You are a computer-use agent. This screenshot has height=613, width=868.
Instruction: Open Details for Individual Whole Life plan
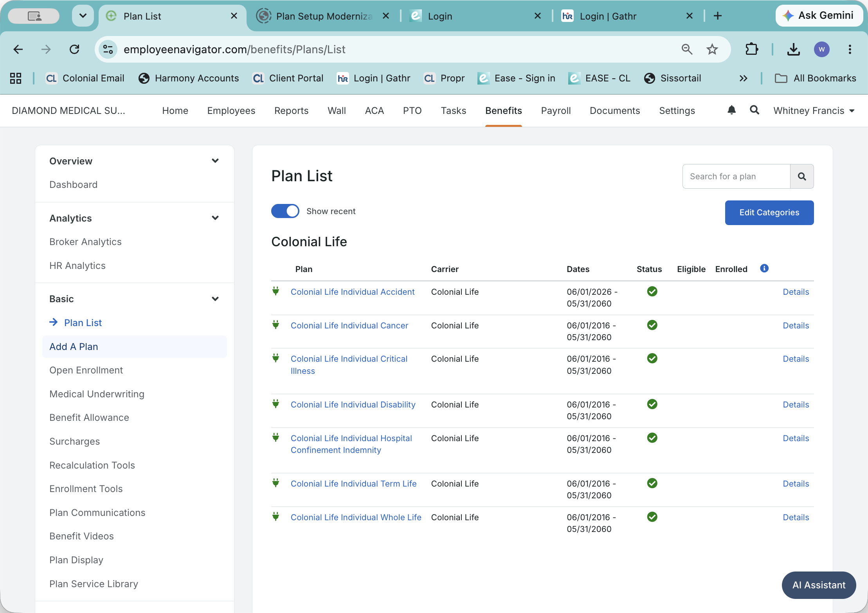(x=796, y=517)
